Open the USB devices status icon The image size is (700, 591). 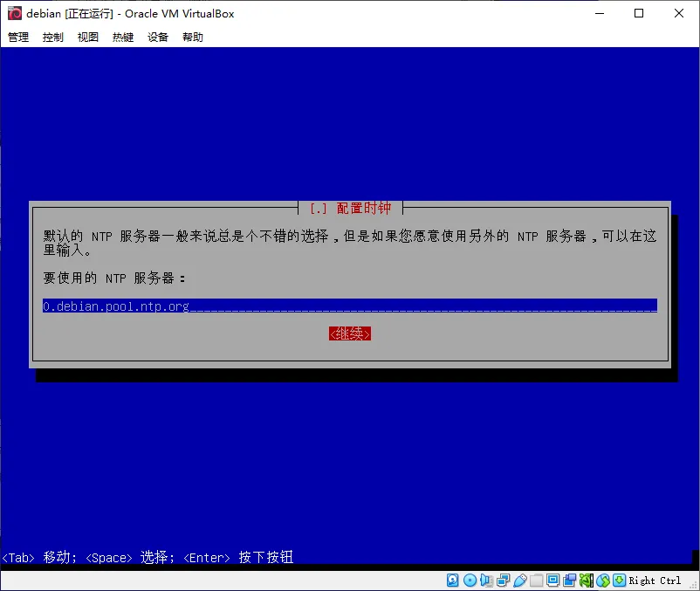pos(520,581)
